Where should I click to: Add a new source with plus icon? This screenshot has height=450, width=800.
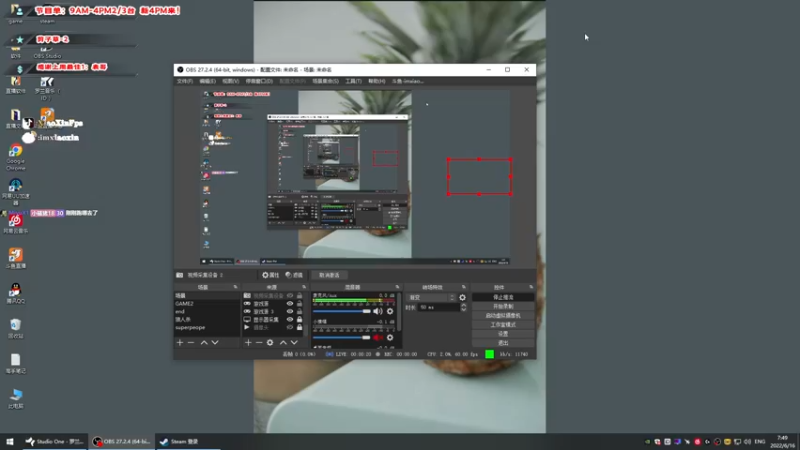tap(248, 343)
